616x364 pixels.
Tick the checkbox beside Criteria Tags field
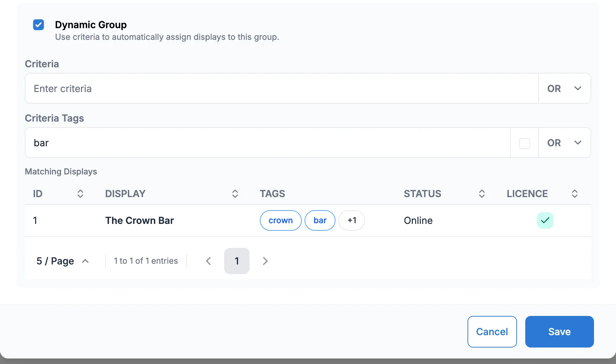[524, 143]
